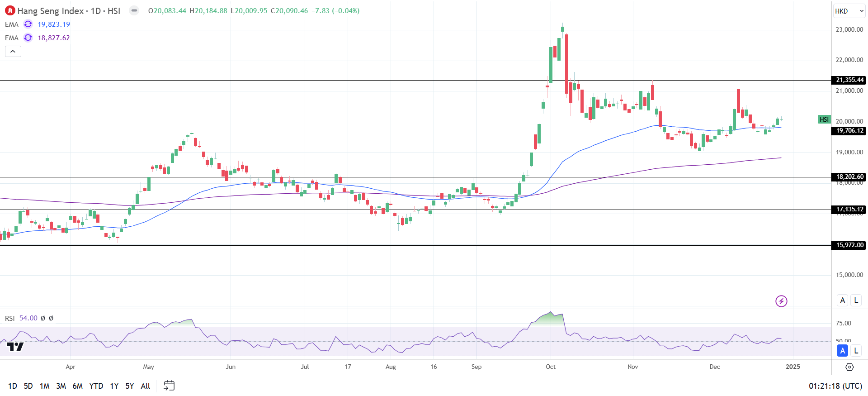Click the second EMA value 18,827.62
868x396 pixels.
54,38
